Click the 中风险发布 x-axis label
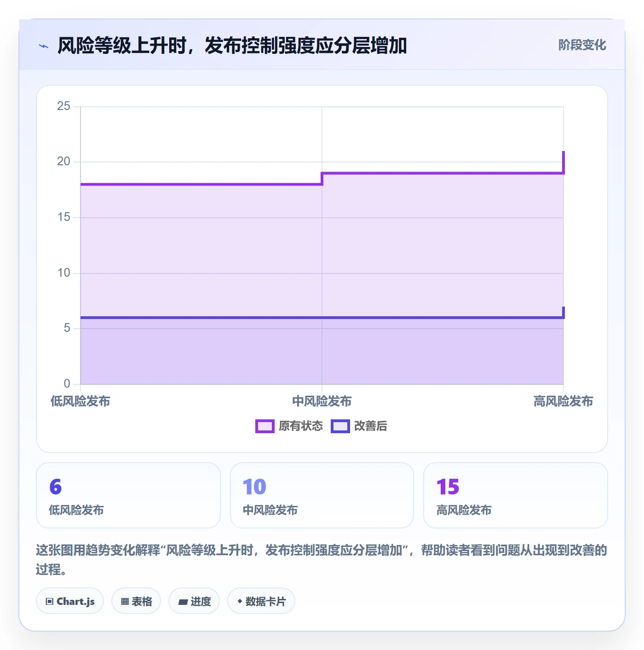Image resolution: width=644 pixels, height=650 pixels. tap(322, 401)
